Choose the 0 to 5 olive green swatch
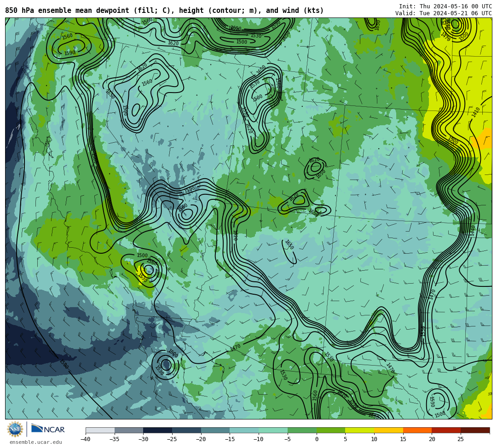 coord(330,430)
